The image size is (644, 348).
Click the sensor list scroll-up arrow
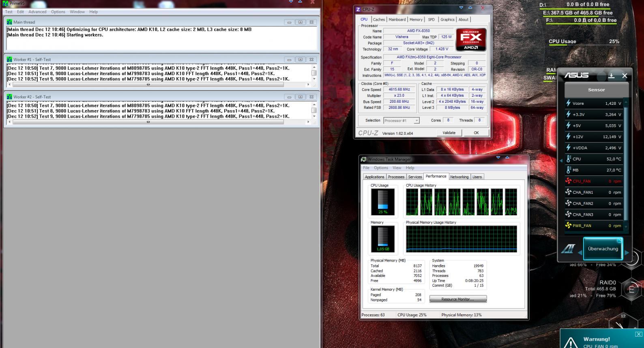(626, 102)
